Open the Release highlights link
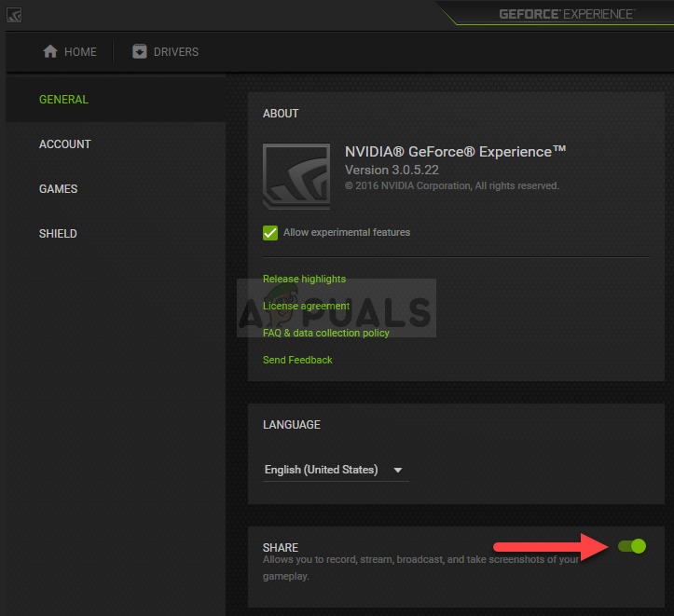674x616 pixels. 304,279
